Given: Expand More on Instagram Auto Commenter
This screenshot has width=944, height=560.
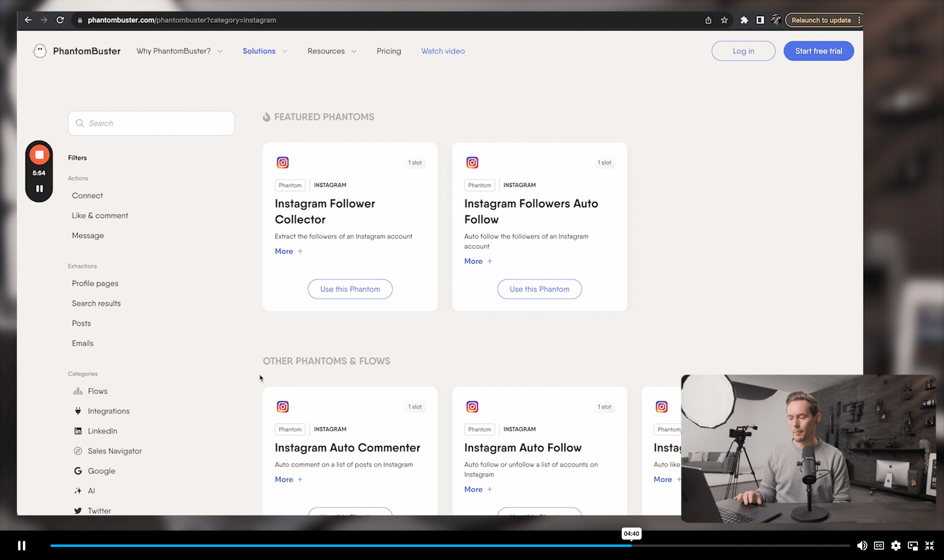Looking at the screenshot, I should (289, 479).
